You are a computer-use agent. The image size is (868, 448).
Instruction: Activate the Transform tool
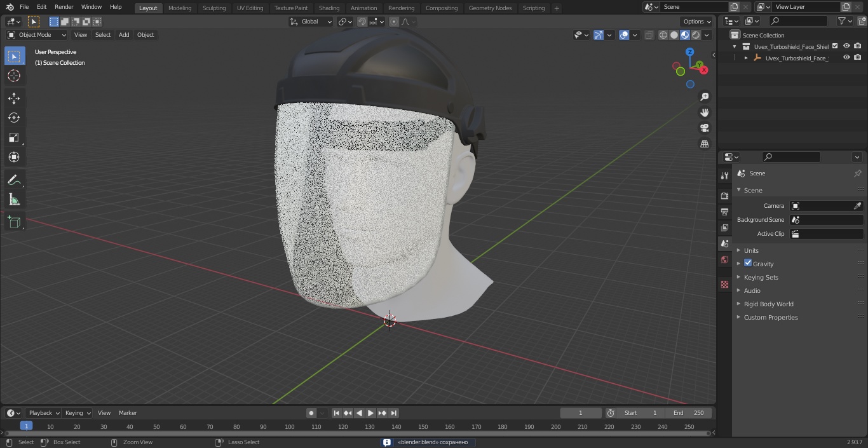tap(14, 157)
